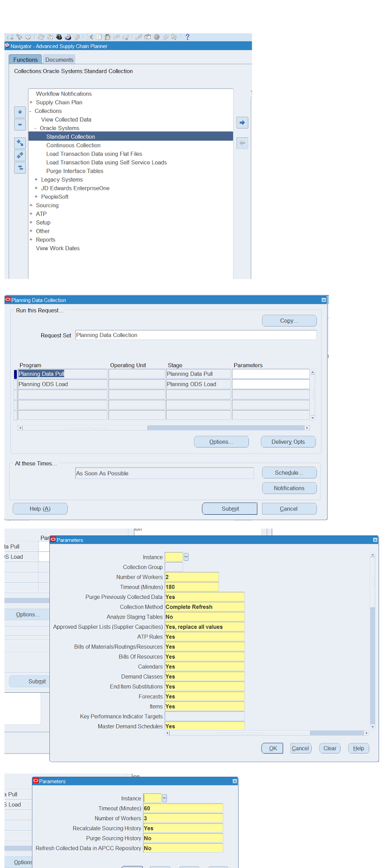
Task: Click the Paste toolbar icon
Action: tap(107, 37)
